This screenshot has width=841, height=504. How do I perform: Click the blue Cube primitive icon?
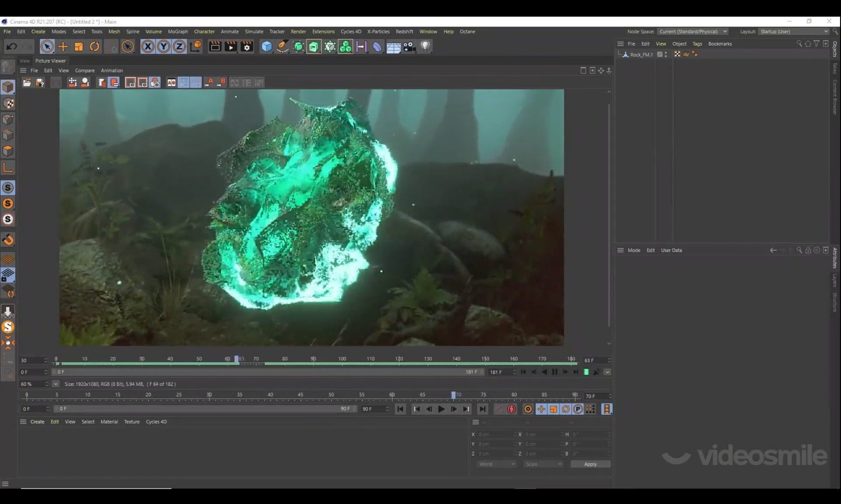click(x=266, y=46)
